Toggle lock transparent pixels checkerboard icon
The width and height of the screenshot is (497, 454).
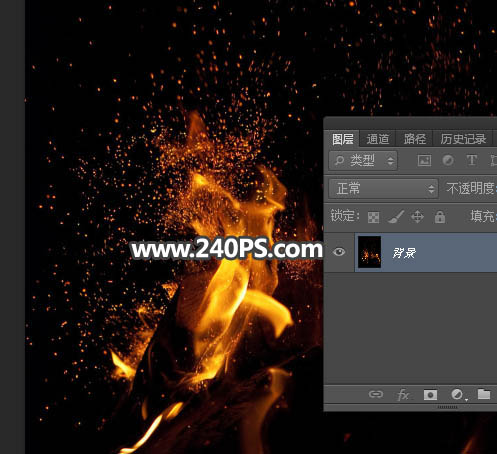tap(373, 217)
